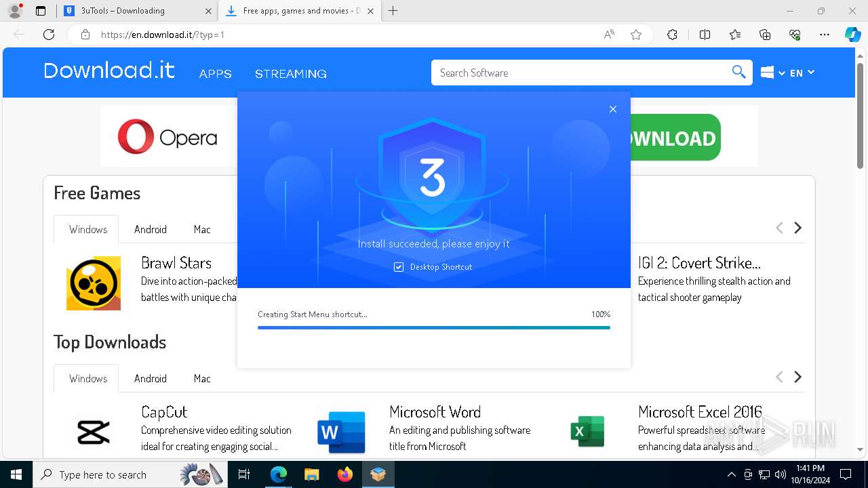Screen dimensions: 868x488
Task: Show previous Top Downloads arrow
Action: [779, 377]
